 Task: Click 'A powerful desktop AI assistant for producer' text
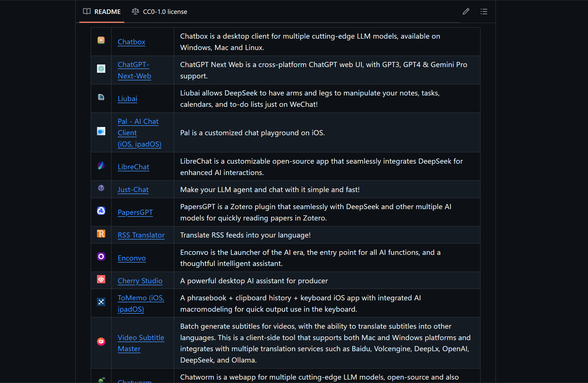click(254, 281)
